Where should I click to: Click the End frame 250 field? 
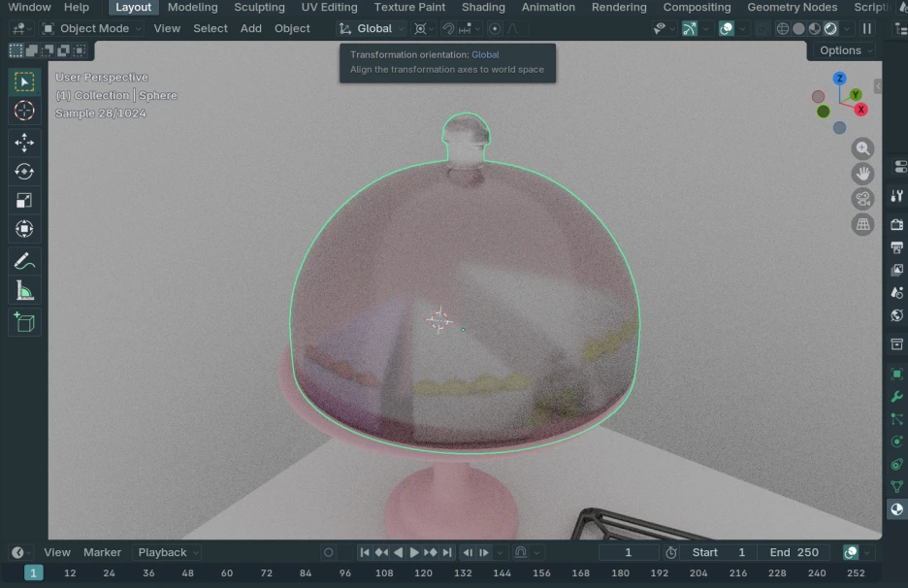[794, 552]
